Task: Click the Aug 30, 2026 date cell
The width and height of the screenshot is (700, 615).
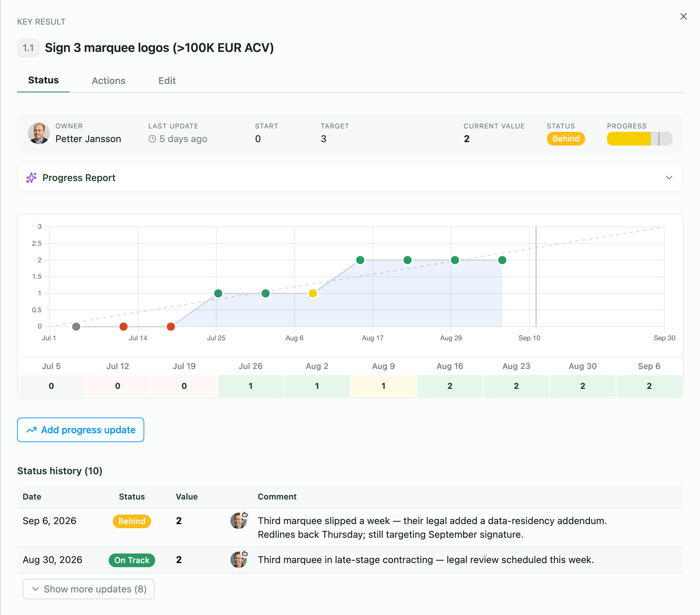Action: click(52, 560)
